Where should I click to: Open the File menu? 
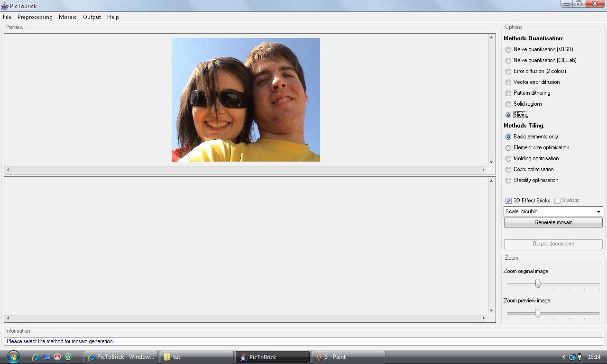[x=7, y=17]
